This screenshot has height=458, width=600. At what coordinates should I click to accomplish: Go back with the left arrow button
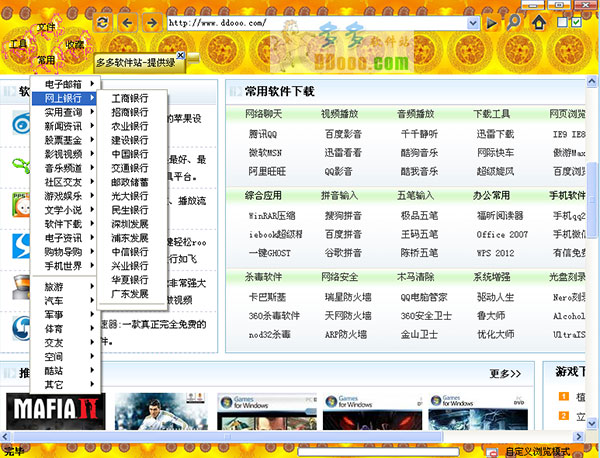127,23
